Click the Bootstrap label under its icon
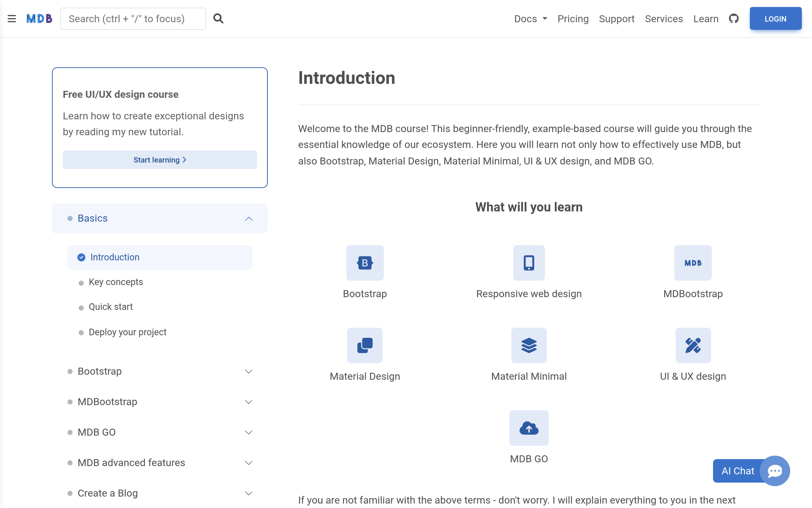This screenshot has width=812, height=508. (x=365, y=294)
